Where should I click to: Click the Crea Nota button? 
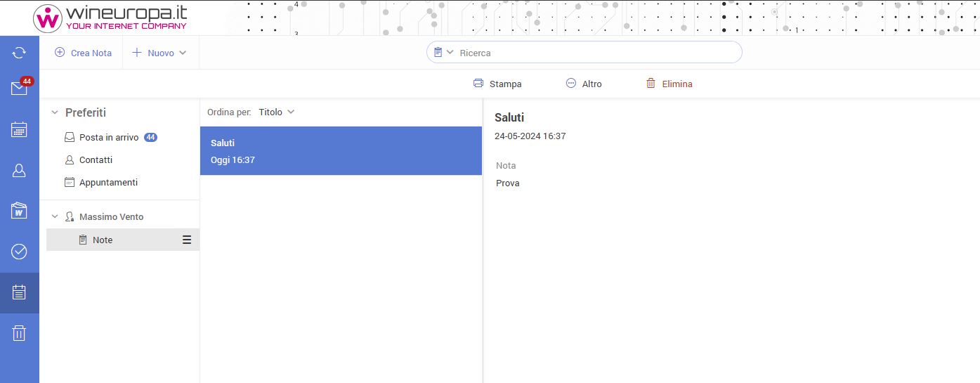coord(84,53)
